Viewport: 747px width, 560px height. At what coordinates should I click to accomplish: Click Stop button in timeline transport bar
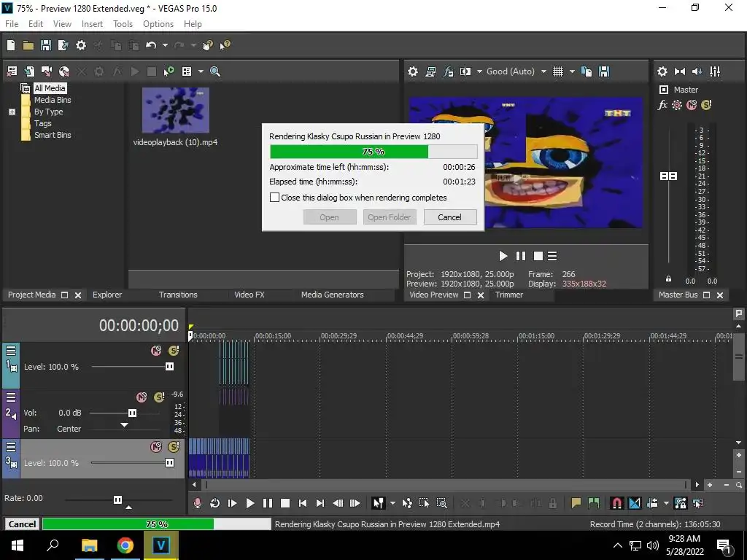(285, 503)
